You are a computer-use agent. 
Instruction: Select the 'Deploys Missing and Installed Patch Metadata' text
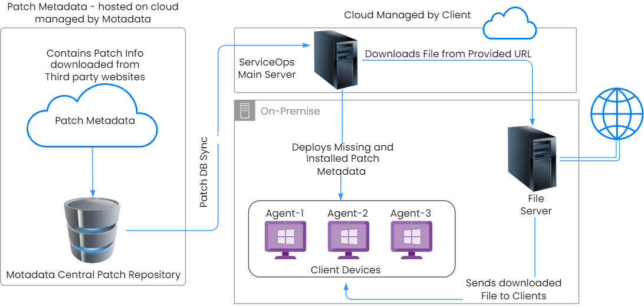point(342,159)
